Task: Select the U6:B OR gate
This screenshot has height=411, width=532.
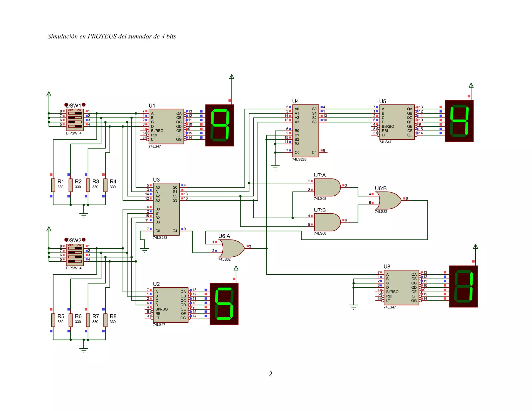Action: [x=388, y=200]
